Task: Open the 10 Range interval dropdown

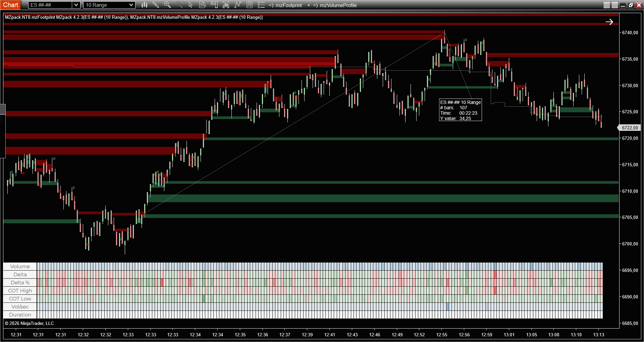Action: 109,5
